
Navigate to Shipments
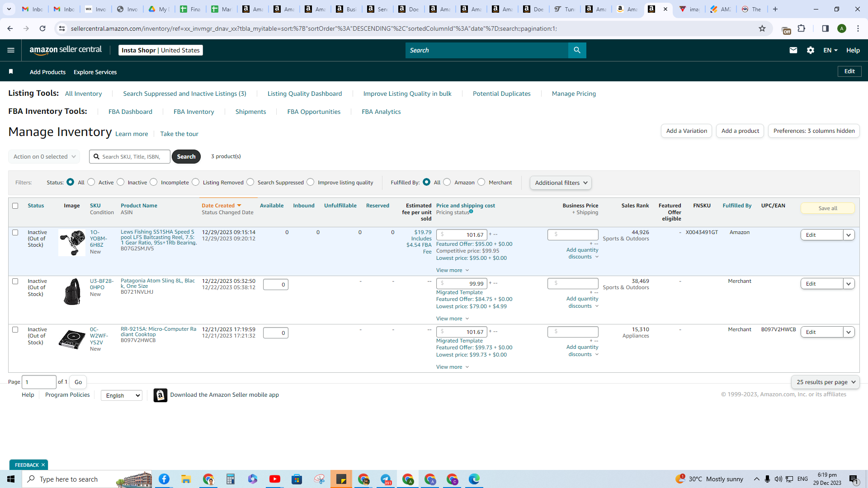250,112
